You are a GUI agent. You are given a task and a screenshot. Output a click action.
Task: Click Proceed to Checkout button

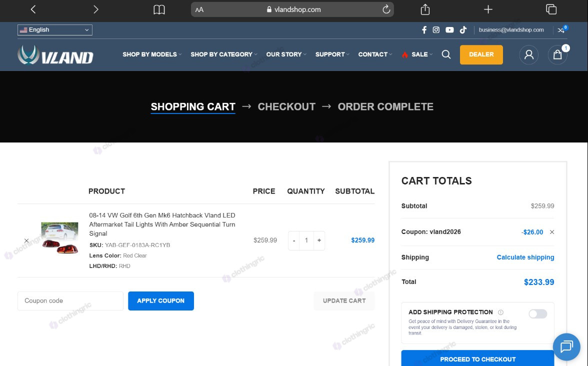(x=478, y=359)
